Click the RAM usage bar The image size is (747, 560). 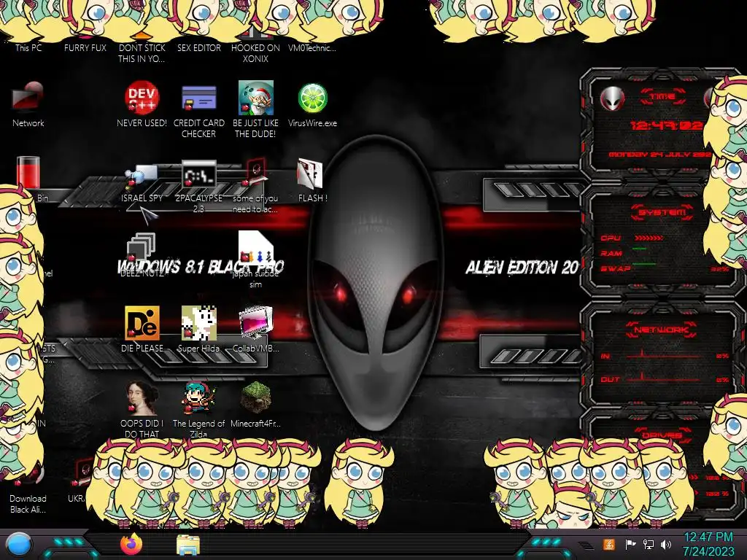pos(640,249)
